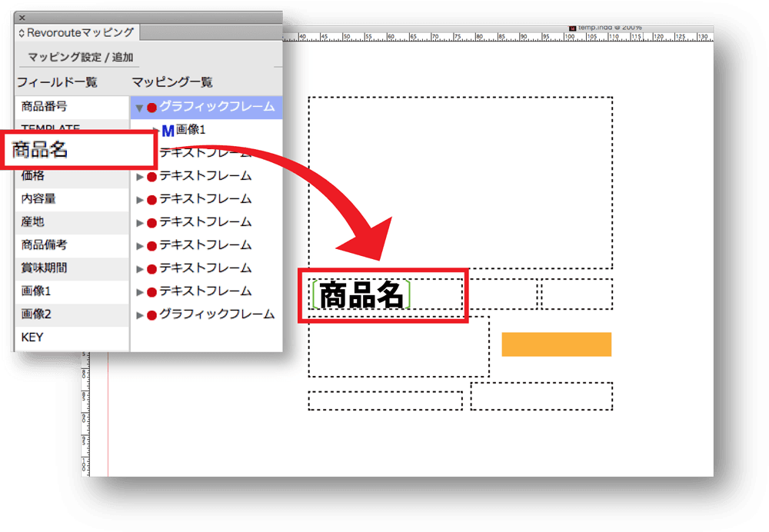Select the temp.indd document tab
The width and height of the screenshot is (769, 532).
pos(606,28)
